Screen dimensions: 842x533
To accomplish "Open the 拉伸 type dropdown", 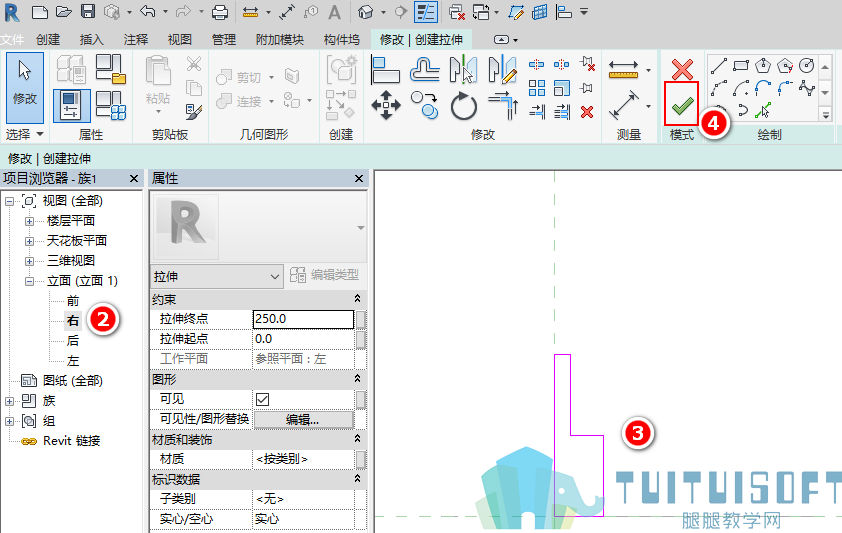I will coord(217,276).
